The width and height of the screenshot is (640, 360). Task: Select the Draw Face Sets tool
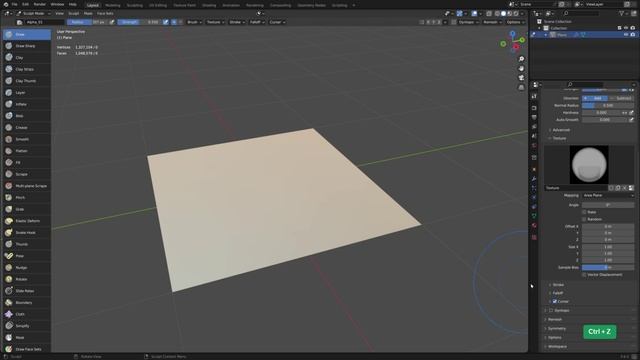[27, 349]
